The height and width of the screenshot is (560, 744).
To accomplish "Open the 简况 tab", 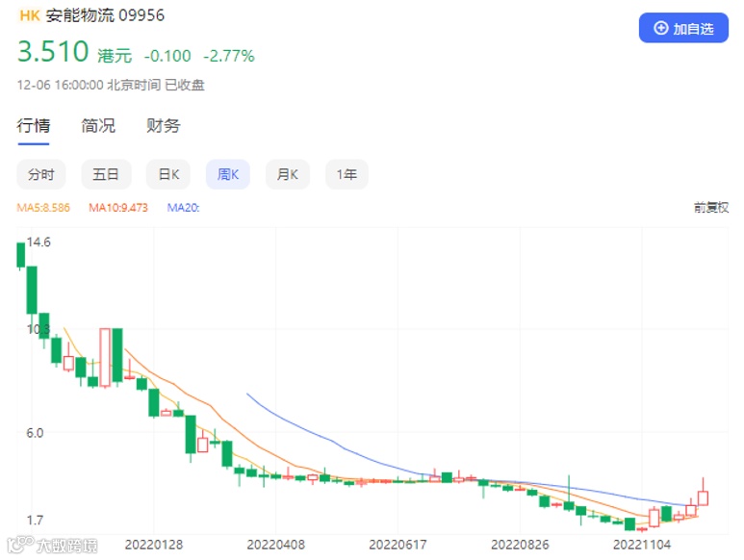I will [x=98, y=126].
